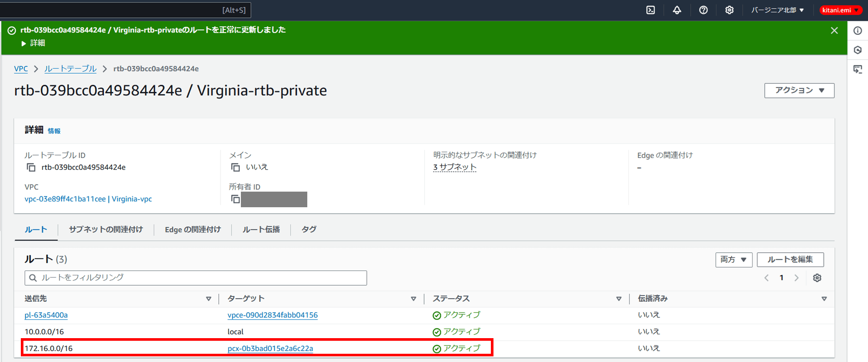Select the ルート tab

(36, 229)
